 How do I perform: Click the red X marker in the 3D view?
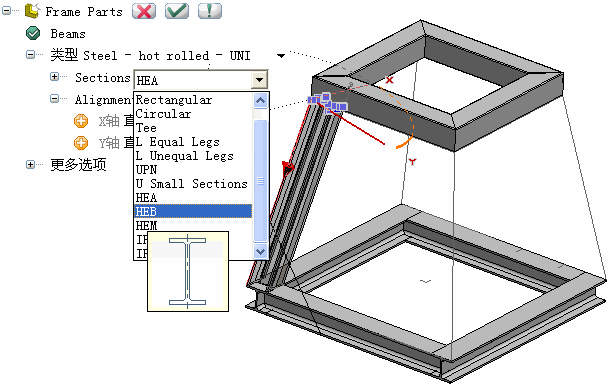tap(389, 80)
